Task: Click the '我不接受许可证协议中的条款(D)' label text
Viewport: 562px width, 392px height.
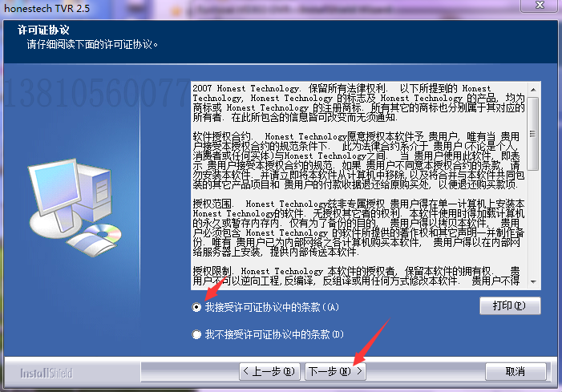Action: (274, 334)
